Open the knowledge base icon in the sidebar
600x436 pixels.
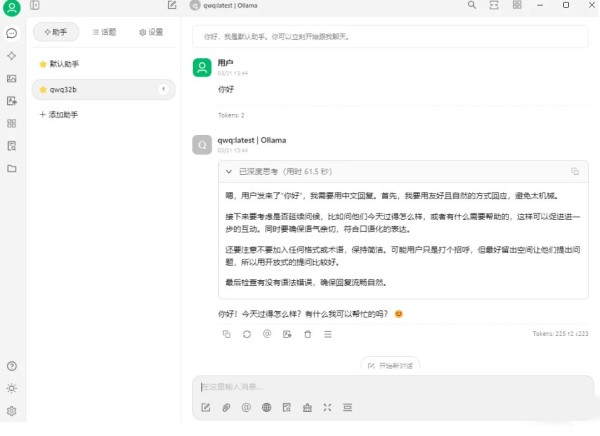pyautogui.click(x=11, y=146)
